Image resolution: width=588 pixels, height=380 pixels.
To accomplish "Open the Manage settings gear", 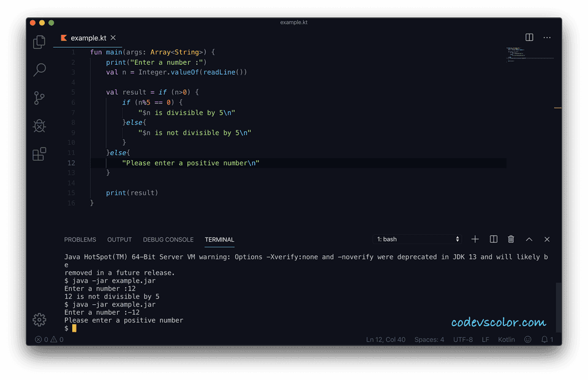I will click(39, 319).
